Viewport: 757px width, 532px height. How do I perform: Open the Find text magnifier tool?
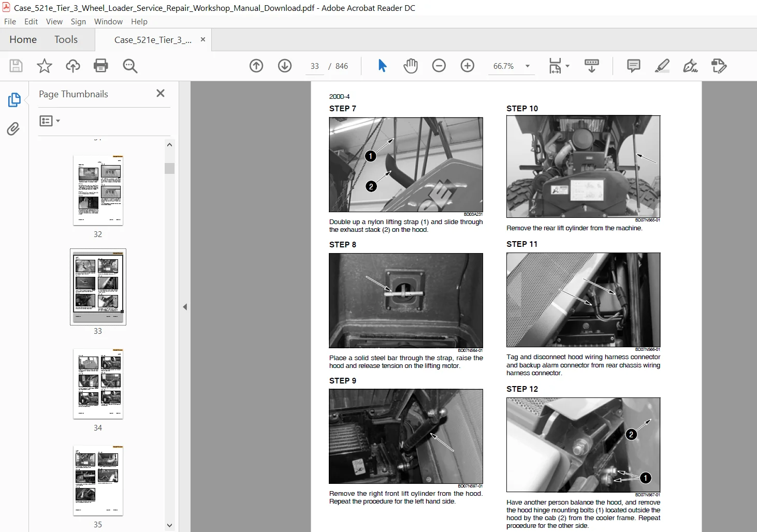pyautogui.click(x=130, y=66)
